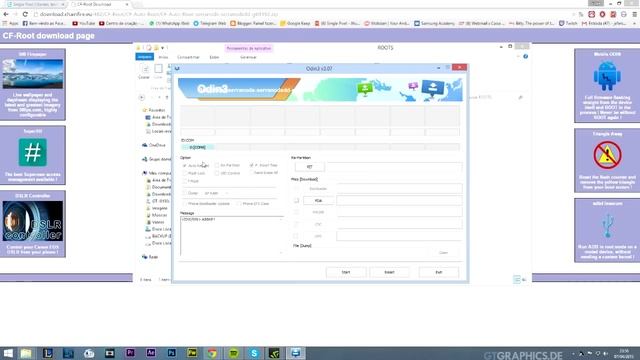The width and height of the screenshot is (640, 360).
Task: Click Reset button in Odin
Action: tap(389, 272)
